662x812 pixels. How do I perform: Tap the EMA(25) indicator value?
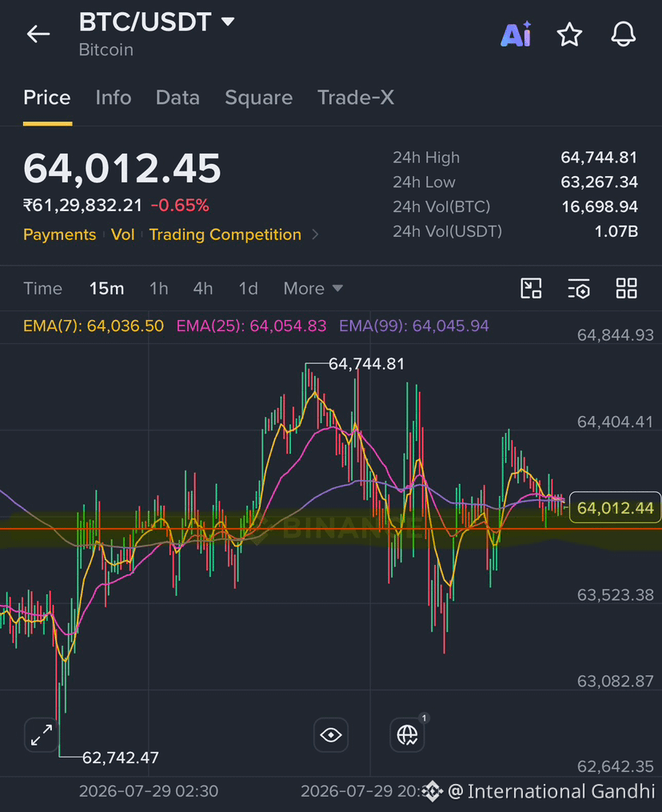[x=252, y=326]
